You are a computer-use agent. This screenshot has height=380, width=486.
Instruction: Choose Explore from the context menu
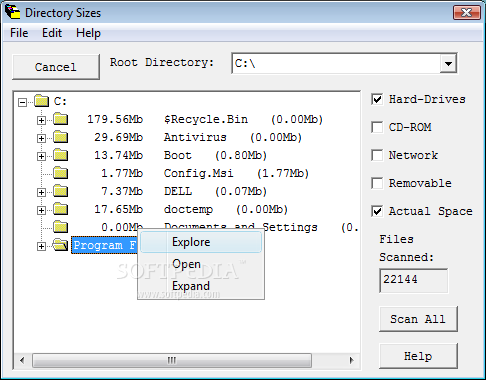click(x=201, y=242)
